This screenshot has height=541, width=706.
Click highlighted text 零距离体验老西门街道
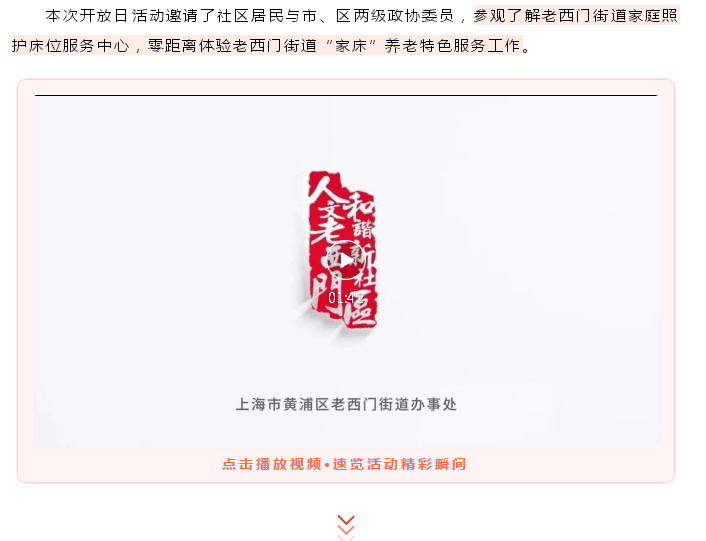click(232, 45)
